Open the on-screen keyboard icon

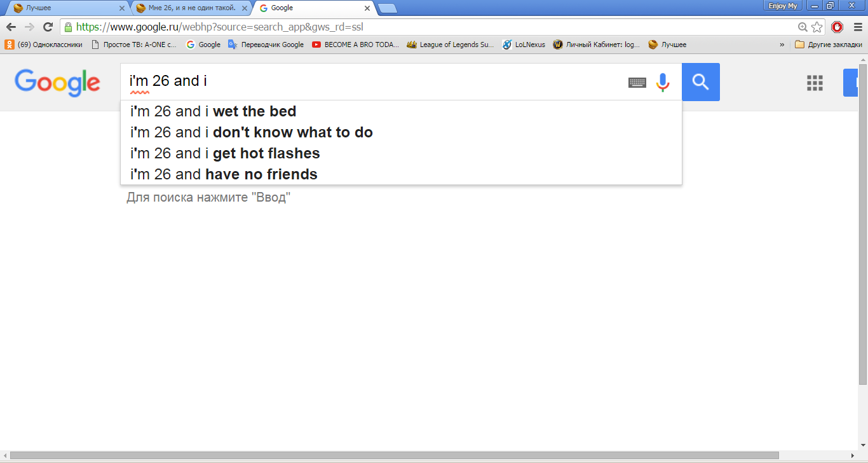pos(637,82)
